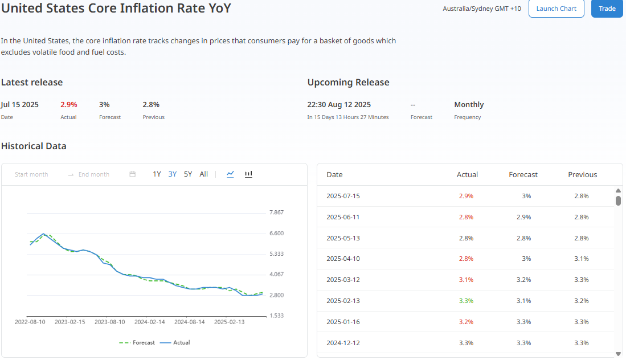
Task: Click the Actual column header
Action: (x=467, y=175)
